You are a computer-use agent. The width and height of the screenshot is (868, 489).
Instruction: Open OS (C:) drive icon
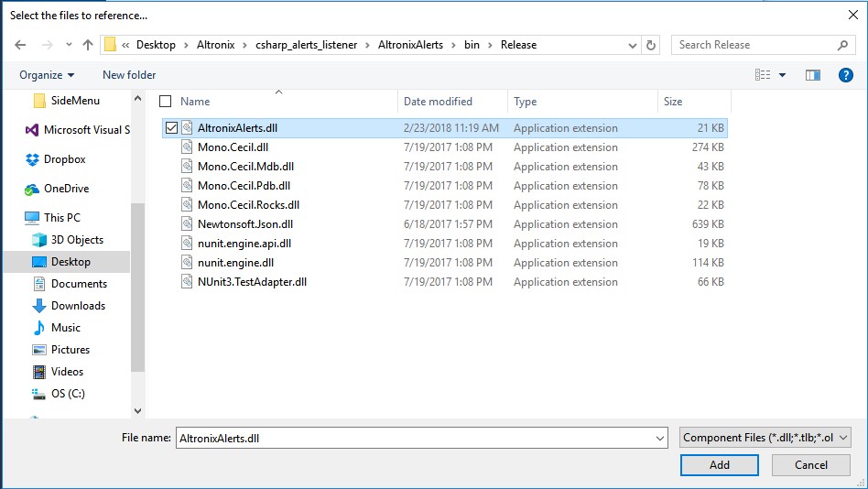click(38, 394)
